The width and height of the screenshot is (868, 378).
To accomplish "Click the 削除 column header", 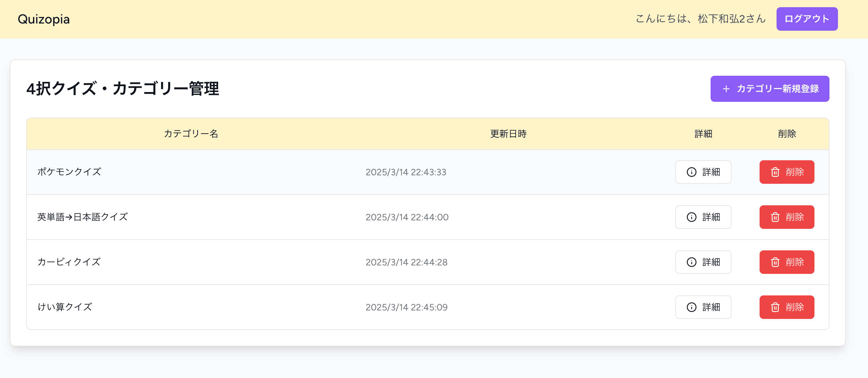I will (x=787, y=134).
